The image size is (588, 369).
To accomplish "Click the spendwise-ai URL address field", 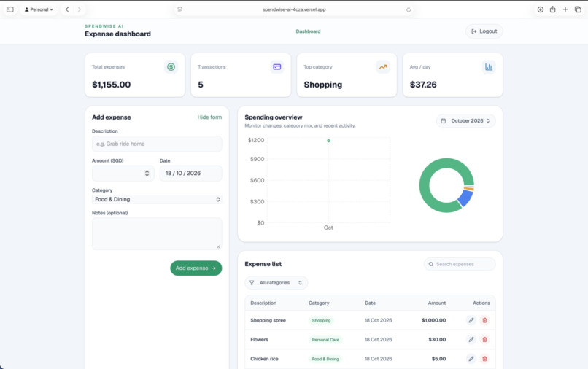I will point(294,9).
